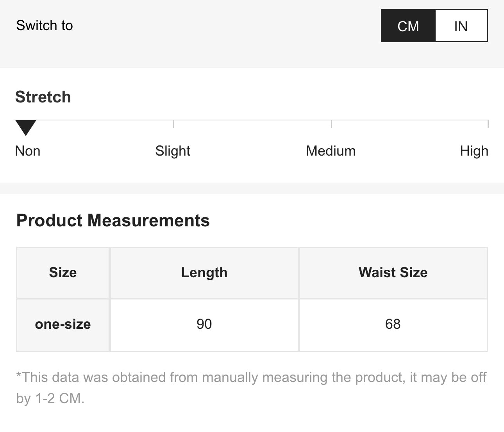The image size is (504, 432).
Task: Click the Waist Size column header
Action: (x=393, y=272)
